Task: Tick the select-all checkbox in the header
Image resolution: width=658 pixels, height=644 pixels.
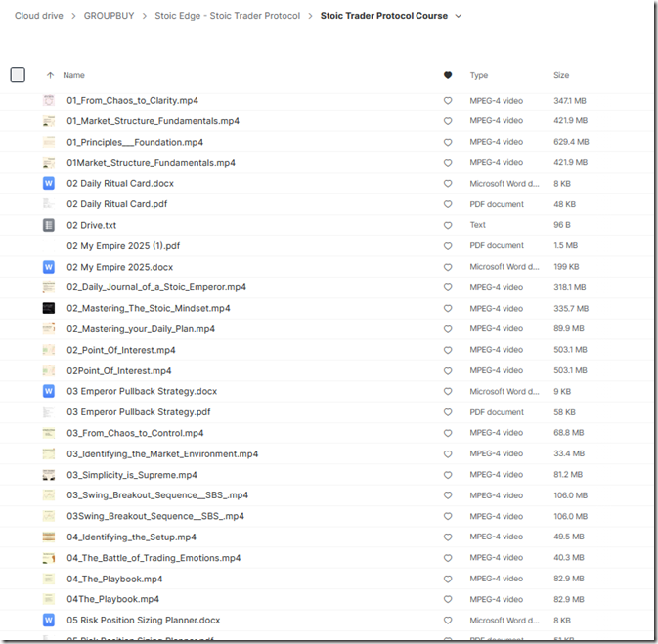Action: [18, 75]
